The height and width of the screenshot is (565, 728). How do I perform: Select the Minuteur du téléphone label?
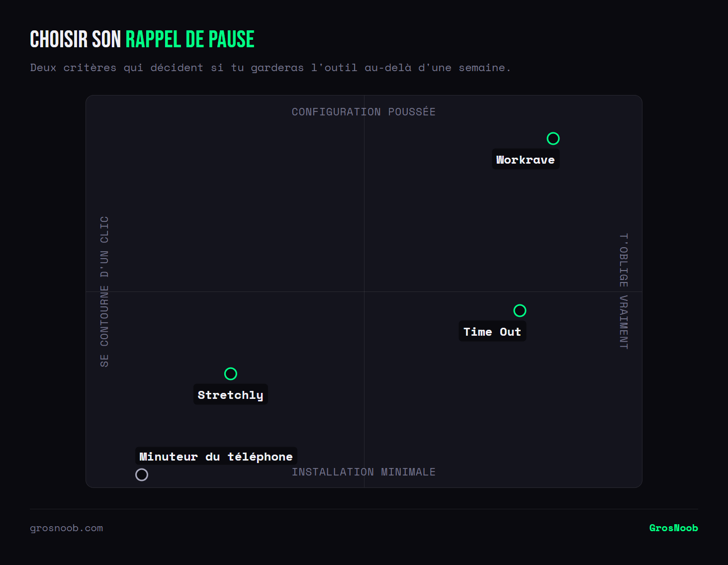pyautogui.click(x=216, y=457)
